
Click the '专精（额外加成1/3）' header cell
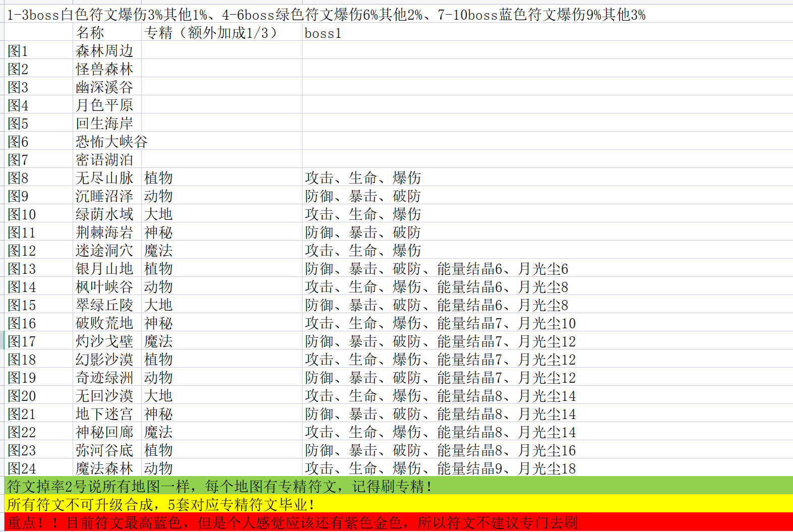pyautogui.click(x=222, y=32)
